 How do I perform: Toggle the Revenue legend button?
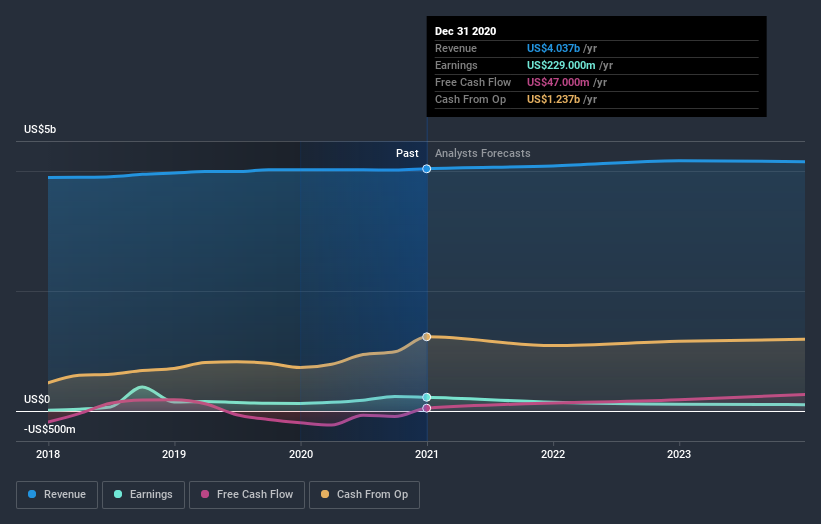point(57,495)
